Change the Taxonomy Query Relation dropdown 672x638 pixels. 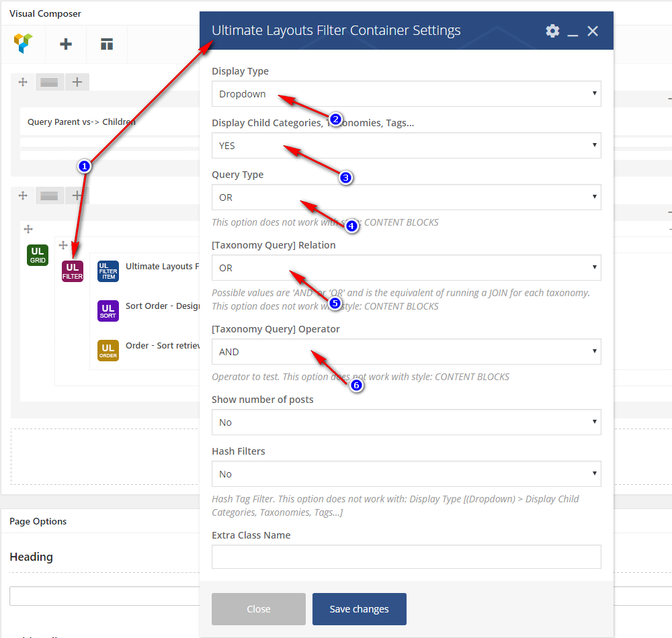point(406,268)
